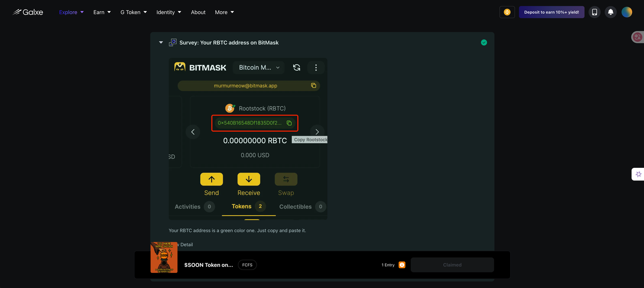Viewport: 644px width, 288px height.
Task: Click the Claimed button
Action: coord(452,265)
